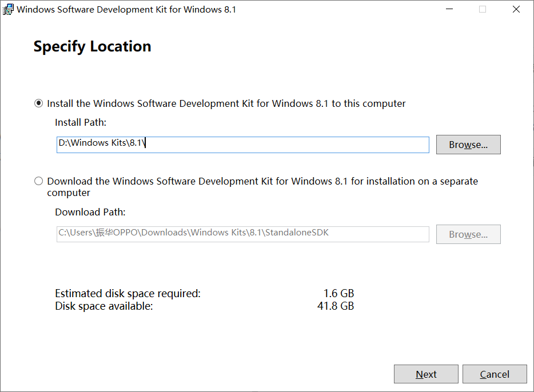This screenshot has width=534, height=392.
Task: Minimize the SDK setup window
Action: click(x=449, y=9)
